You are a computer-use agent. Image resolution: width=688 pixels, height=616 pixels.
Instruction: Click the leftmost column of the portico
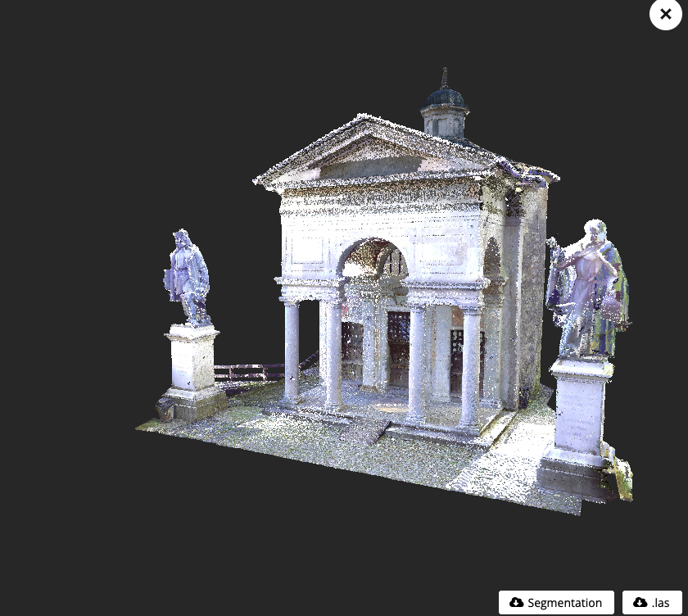(x=292, y=351)
